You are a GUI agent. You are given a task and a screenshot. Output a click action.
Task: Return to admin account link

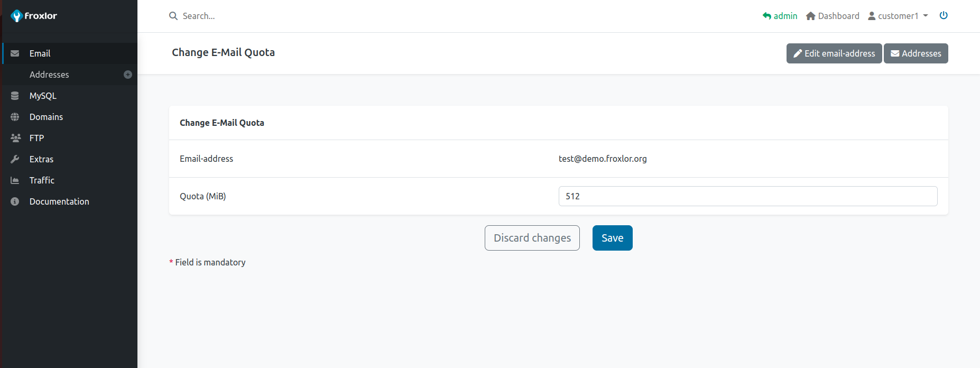click(x=780, y=16)
